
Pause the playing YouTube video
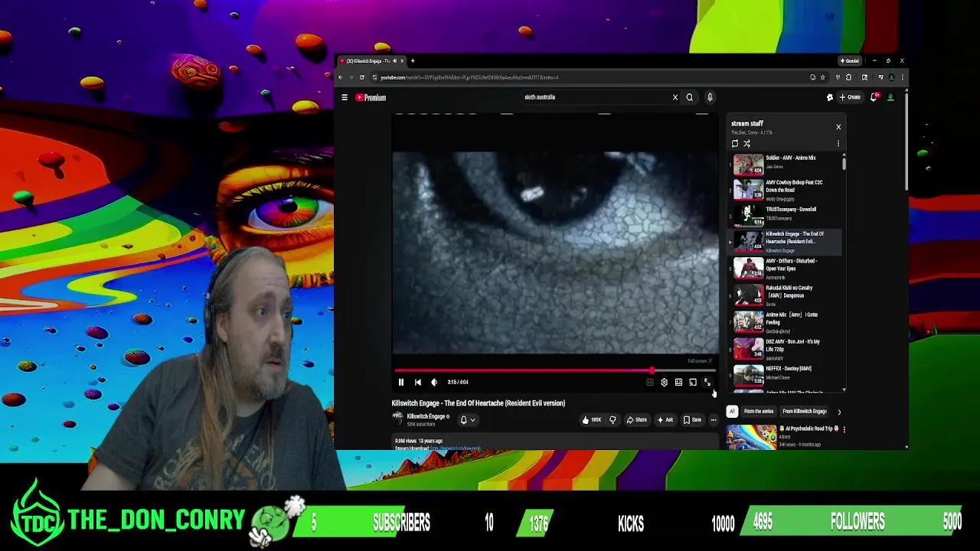(400, 382)
